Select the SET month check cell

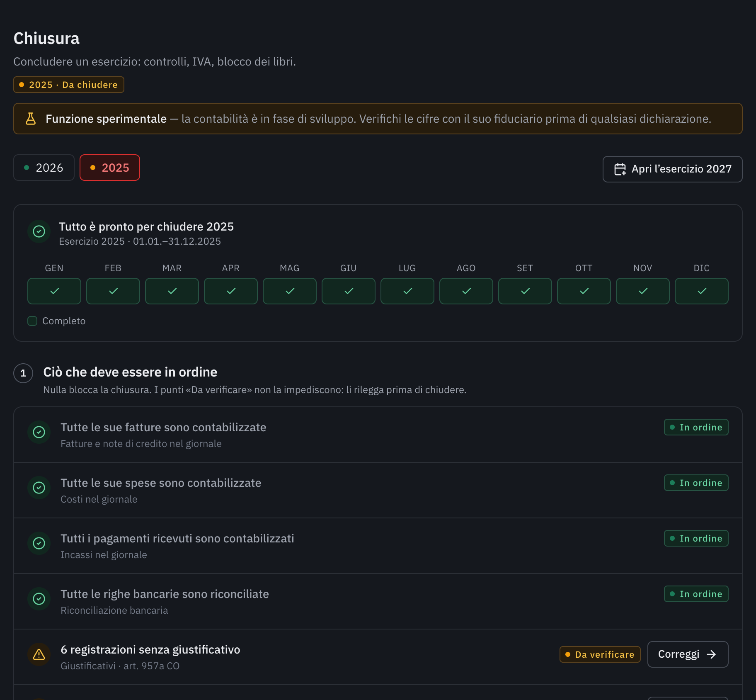tap(525, 291)
